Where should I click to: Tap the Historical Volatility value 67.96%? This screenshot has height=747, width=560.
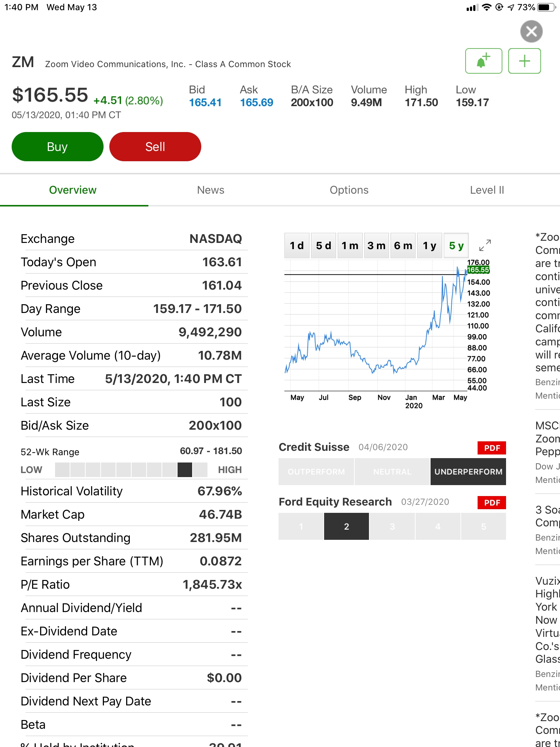click(220, 491)
